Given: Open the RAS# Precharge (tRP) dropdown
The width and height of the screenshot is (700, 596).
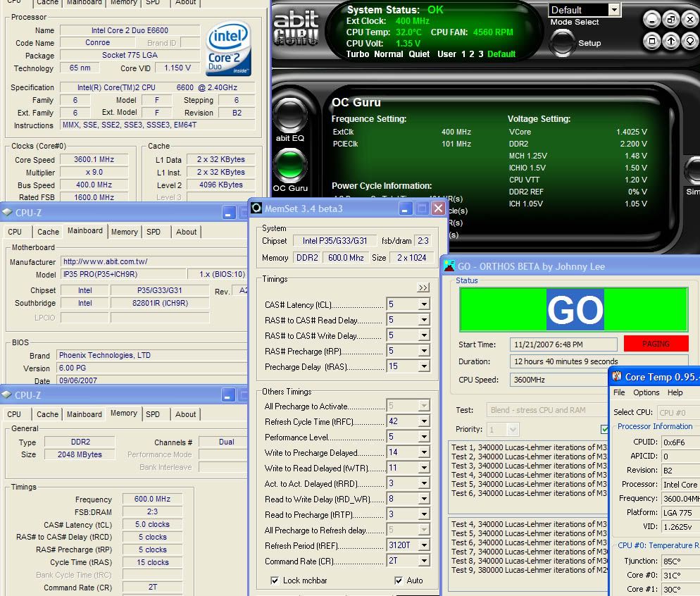Looking at the screenshot, I should [424, 351].
